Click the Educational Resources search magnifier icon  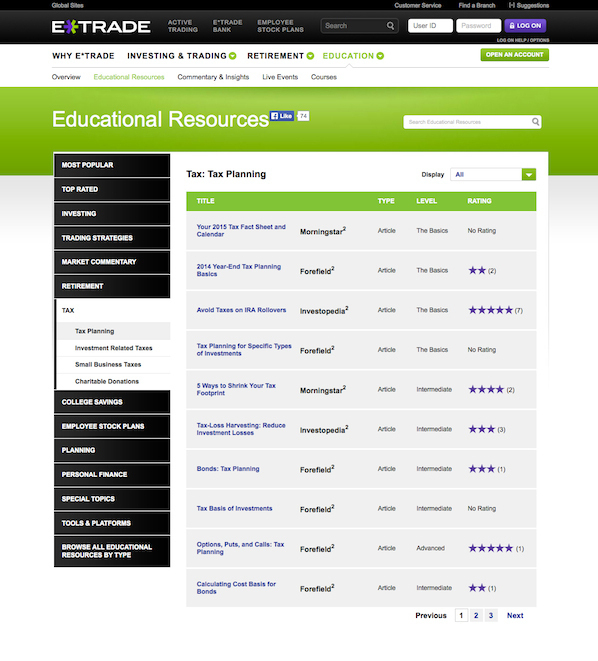pyautogui.click(x=535, y=122)
